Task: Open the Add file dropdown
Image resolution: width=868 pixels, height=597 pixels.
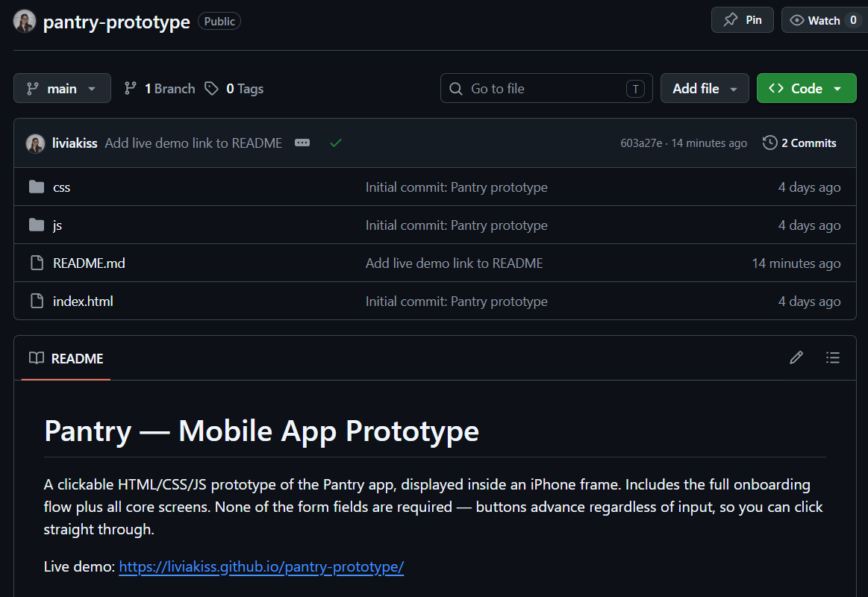Action: coord(705,88)
